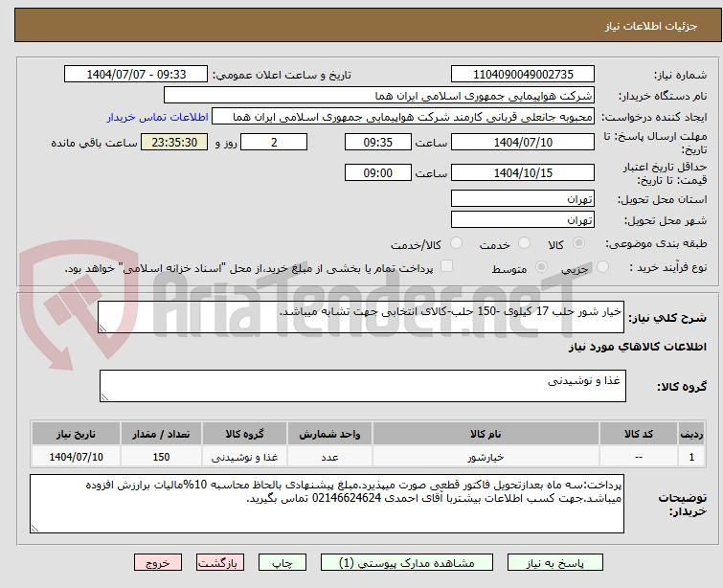
Task: Click the row number cell '1'
Action: 691,457
